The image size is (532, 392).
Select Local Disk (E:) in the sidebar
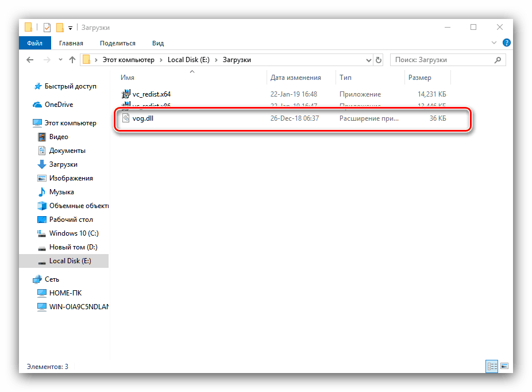[64, 261]
